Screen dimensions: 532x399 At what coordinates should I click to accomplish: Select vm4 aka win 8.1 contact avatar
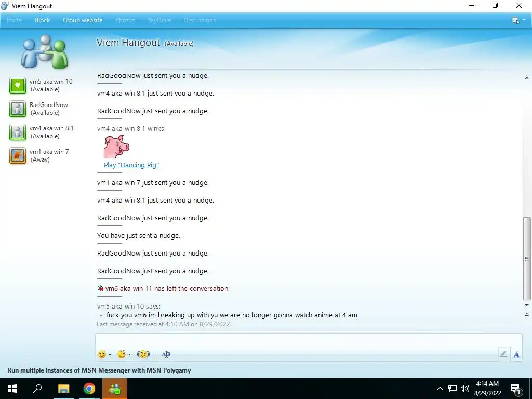[x=18, y=132]
